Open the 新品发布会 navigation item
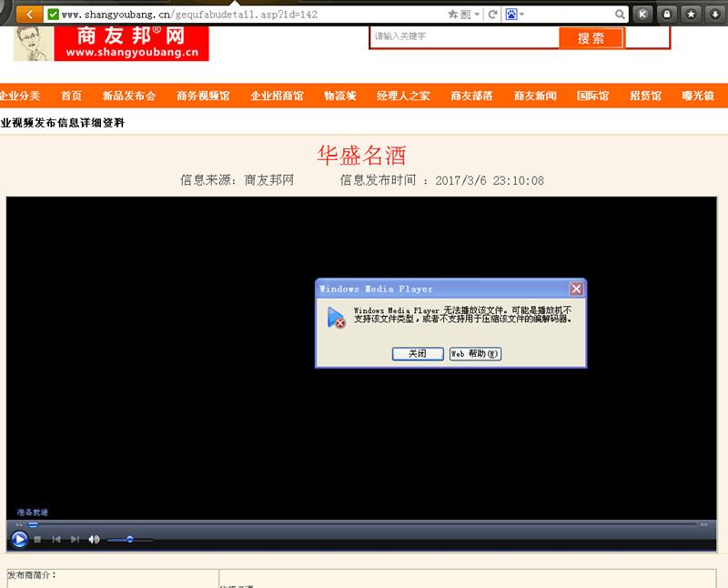This screenshot has height=588, width=728. click(129, 96)
